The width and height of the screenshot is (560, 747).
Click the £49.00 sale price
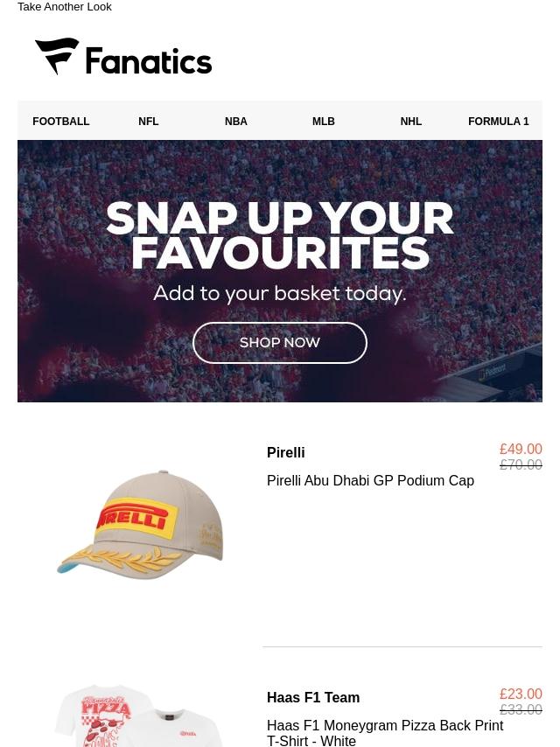(x=521, y=449)
